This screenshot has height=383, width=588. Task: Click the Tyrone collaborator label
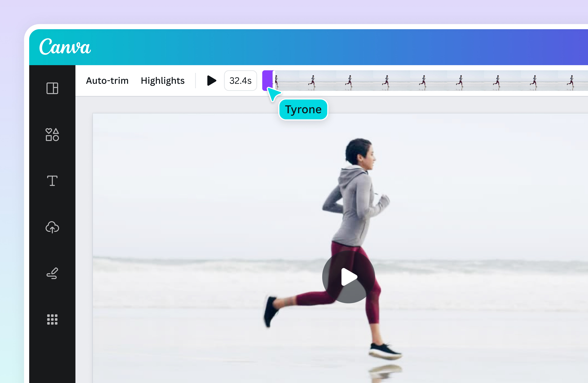303,109
